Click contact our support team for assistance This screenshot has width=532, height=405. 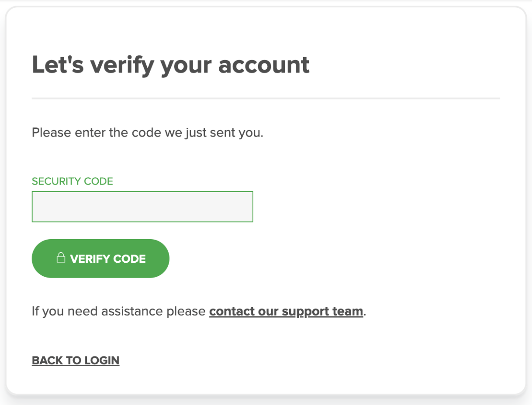pos(286,311)
